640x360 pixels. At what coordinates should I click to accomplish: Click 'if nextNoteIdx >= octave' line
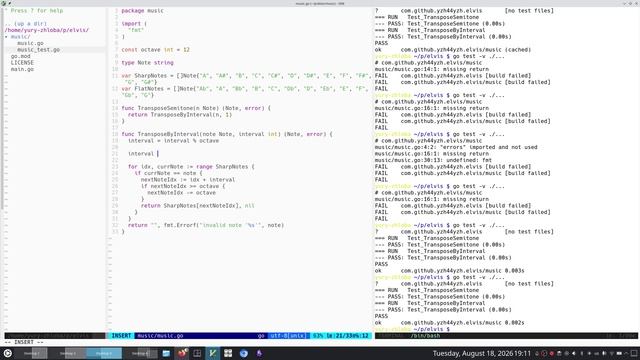pyautogui.click(x=183, y=186)
